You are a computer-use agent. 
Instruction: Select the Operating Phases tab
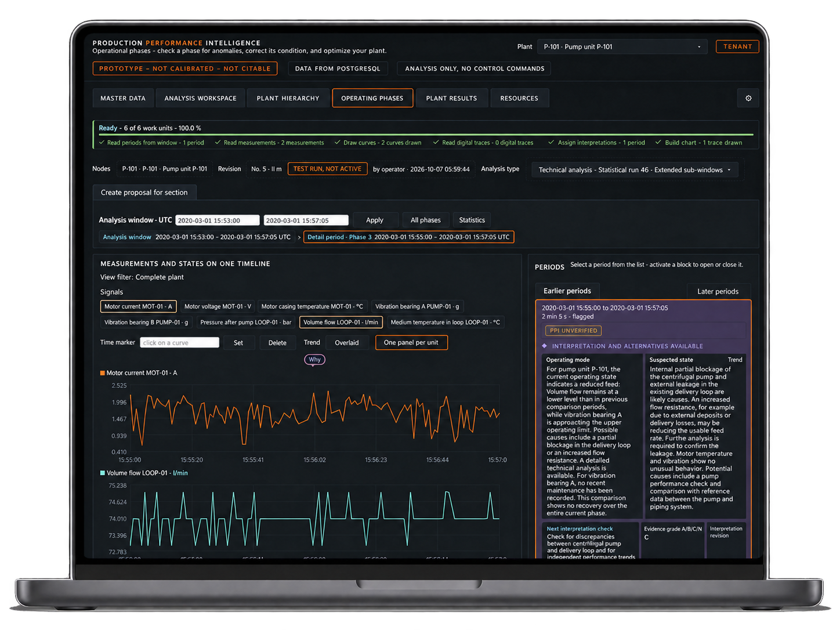[x=372, y=98]
